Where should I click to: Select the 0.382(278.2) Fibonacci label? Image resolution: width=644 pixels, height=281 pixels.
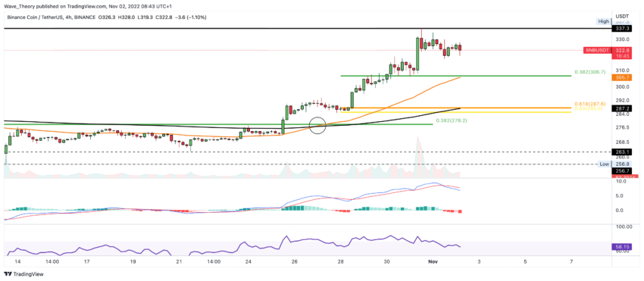point(451,120)
